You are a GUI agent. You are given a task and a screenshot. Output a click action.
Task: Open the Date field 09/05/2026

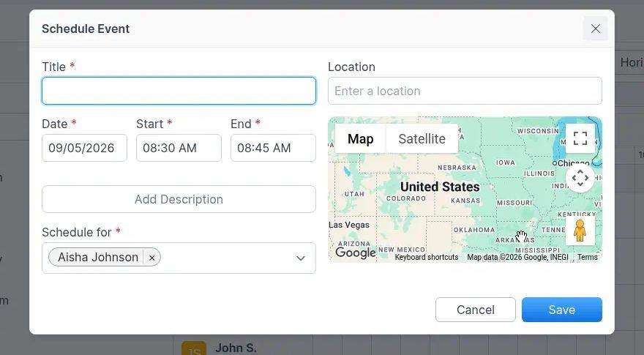point(84,148)
